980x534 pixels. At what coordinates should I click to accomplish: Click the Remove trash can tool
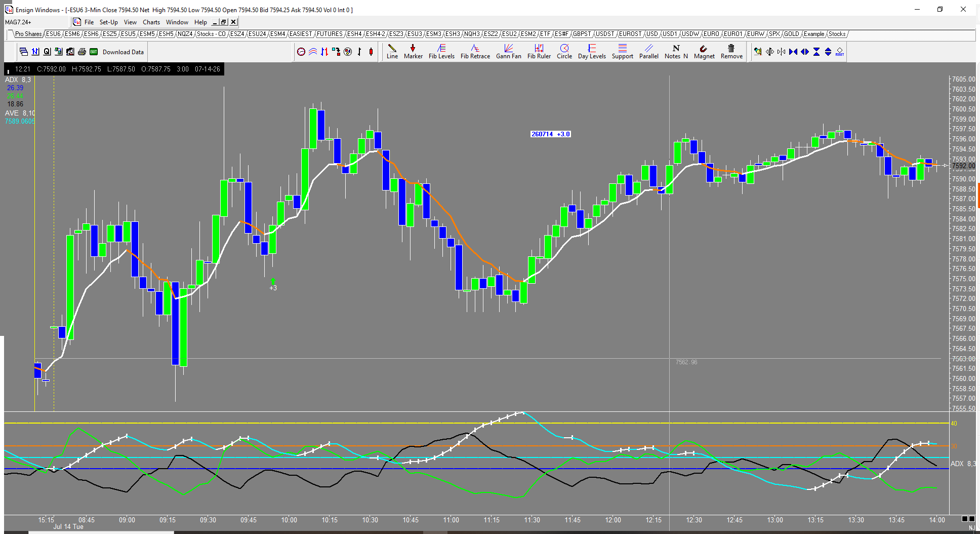click(x=731, y=52)
